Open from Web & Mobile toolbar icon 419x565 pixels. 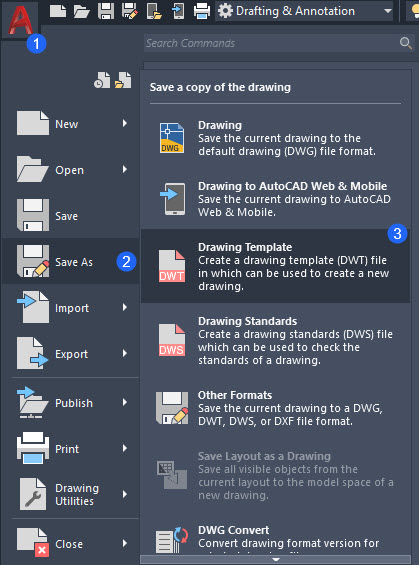(x=154, y=11)
